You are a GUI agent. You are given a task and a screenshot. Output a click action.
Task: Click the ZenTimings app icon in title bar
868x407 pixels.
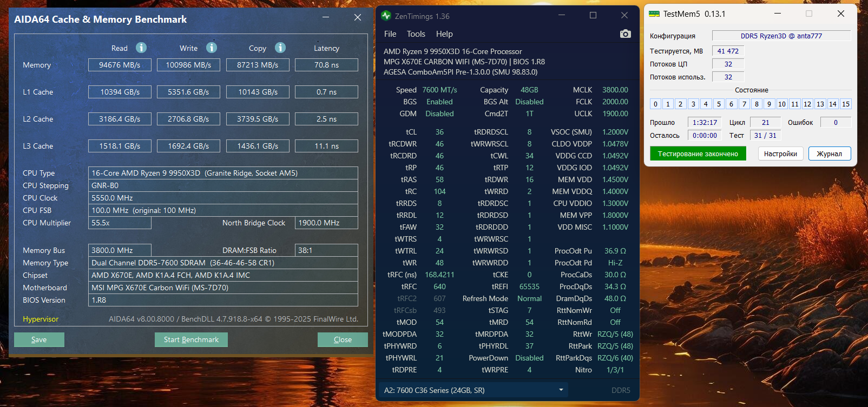coord(386,16)
